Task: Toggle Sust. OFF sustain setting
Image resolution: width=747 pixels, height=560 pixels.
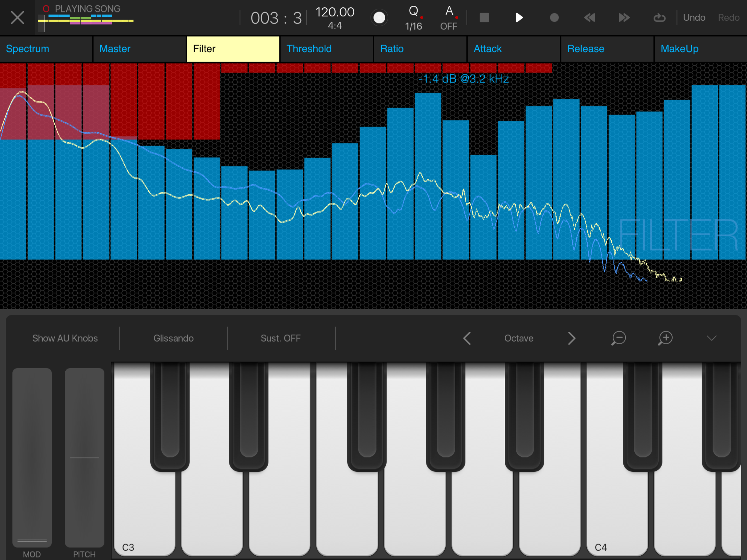Action: click(x=281, y=338)
